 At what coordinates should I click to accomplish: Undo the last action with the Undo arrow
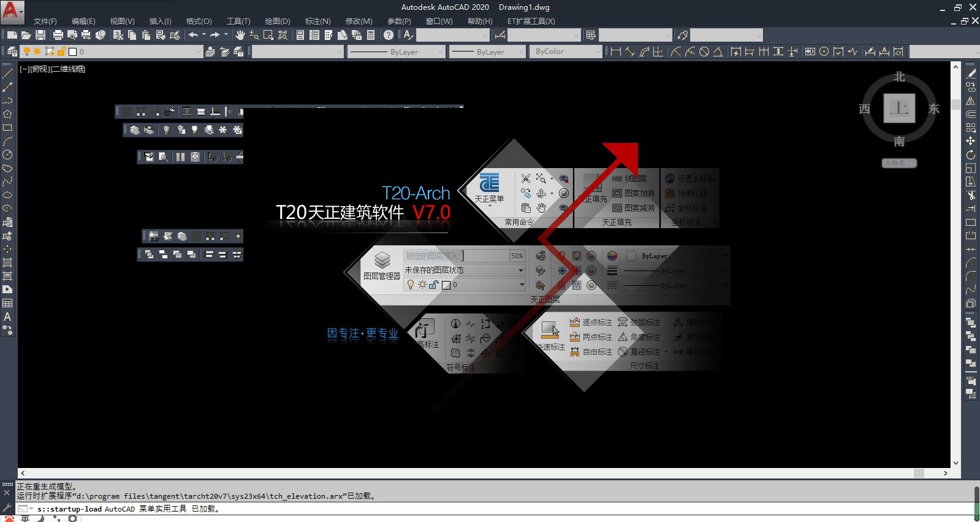[193, 36]
